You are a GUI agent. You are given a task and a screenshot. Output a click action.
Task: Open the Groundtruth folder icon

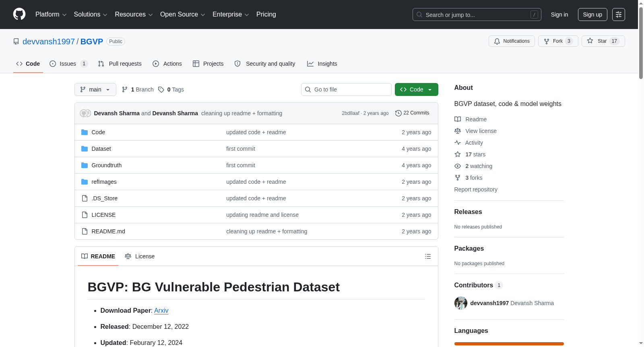click(85, 165)
